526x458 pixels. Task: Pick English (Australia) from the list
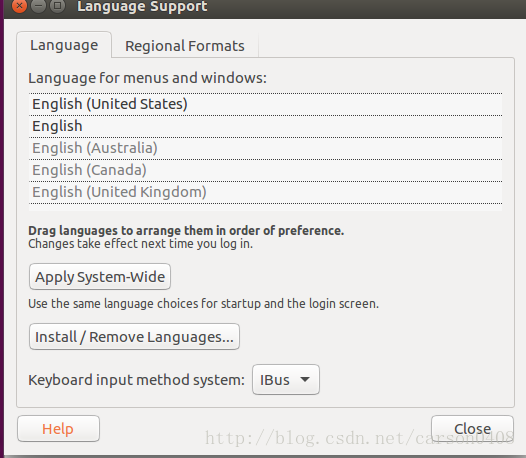tap(265, 148)
